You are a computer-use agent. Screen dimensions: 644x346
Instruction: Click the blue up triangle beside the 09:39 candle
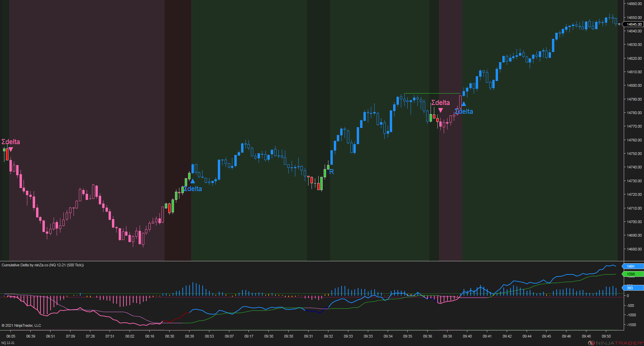pyautogui.click(x=464, y=104)
